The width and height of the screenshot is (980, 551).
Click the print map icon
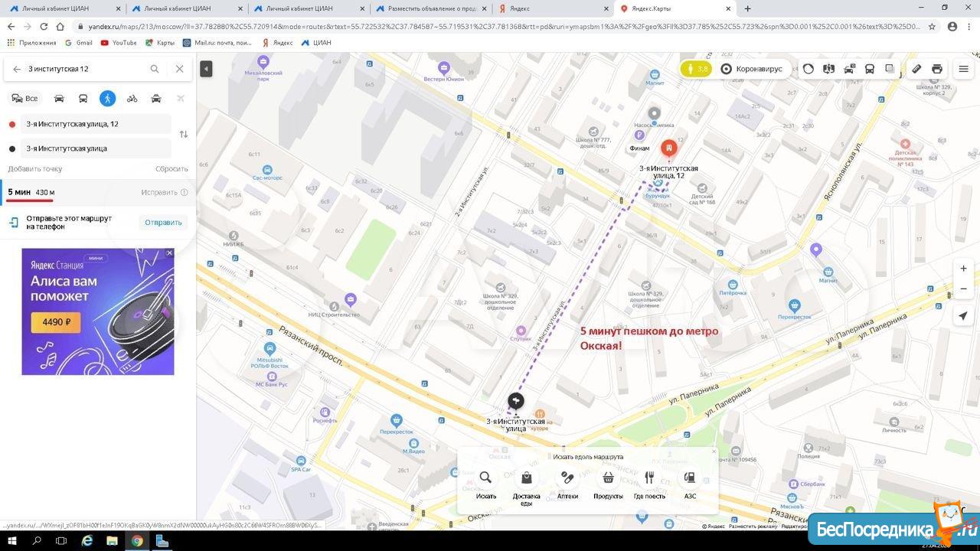pyautogui.click(x=936, y=69)
